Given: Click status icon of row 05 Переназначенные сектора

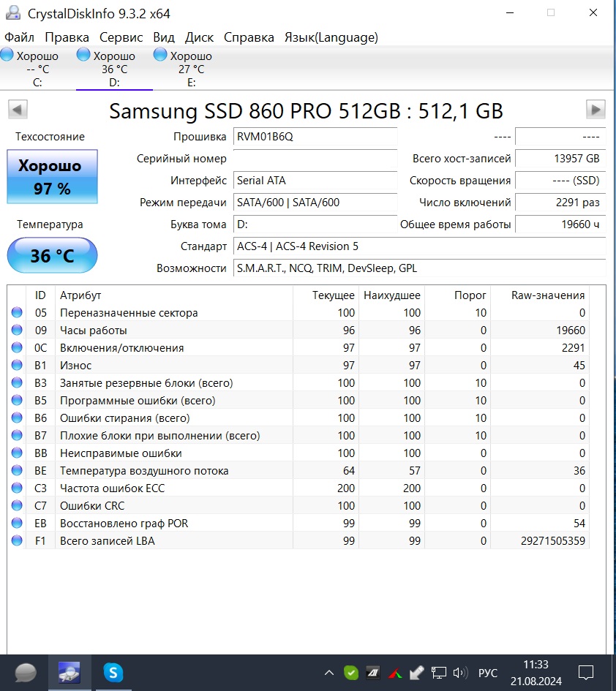Looking at the screenshot, I should [x=17, y=312].
